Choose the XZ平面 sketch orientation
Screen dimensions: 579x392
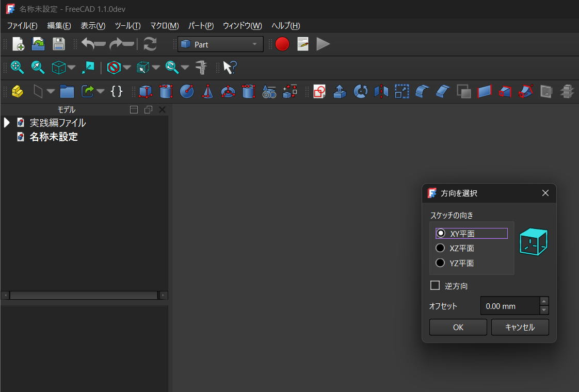click(x=441, y=248)
